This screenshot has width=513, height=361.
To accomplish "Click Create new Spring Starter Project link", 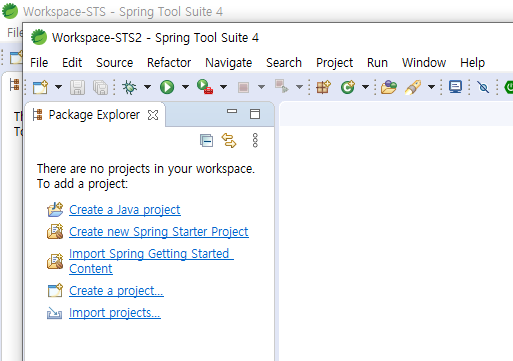I will click(159, 232).
